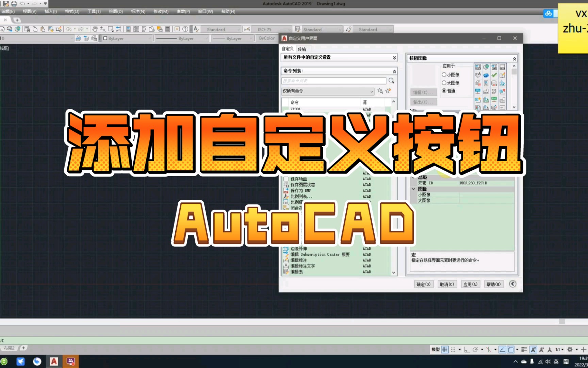This screenshot has width=588, height=368.
Task: Click the QuickCalc calculator icon
Action: click(167, 29)
